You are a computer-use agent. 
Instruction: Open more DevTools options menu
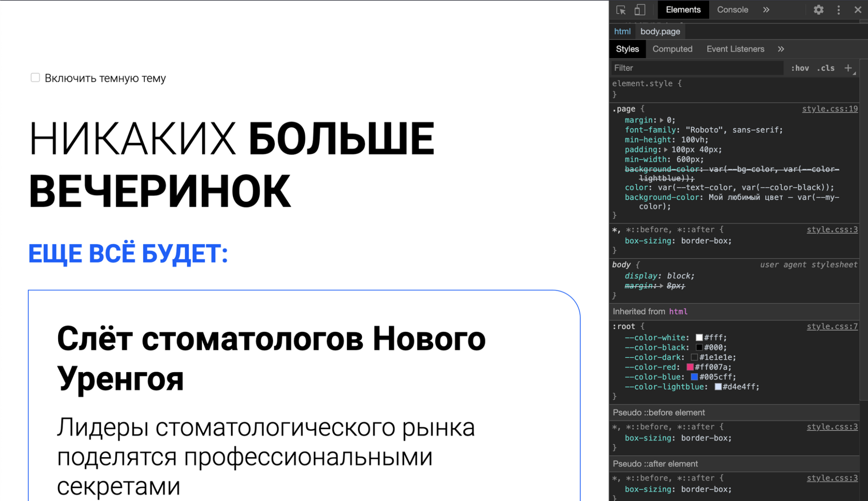pyautogui.click(x=839, y=9)
